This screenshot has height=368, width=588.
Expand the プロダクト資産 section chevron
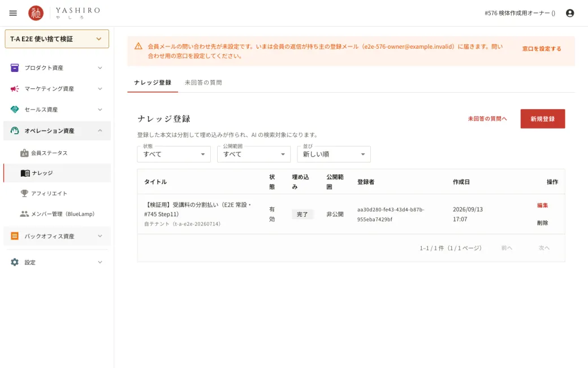click(100, 68)
